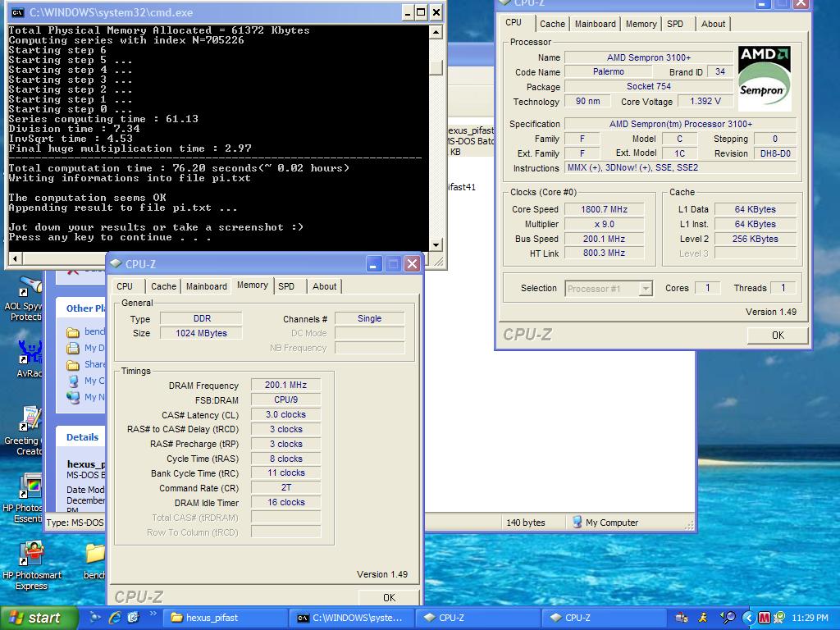840x630 pixels.
Task: Click the bench folder icon in Other Places
Action: (73, 332)
